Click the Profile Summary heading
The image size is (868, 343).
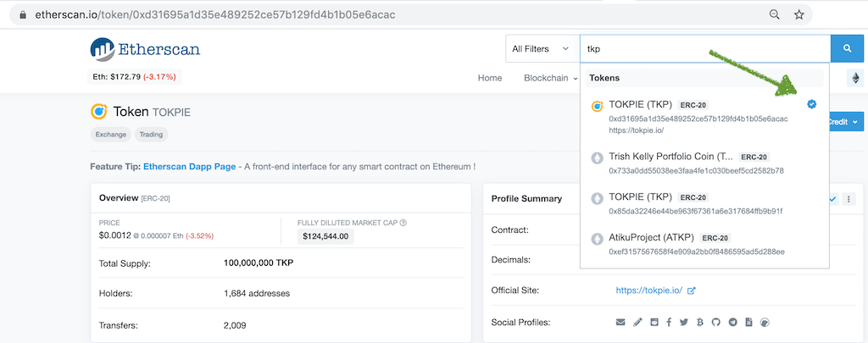click(526, 198)
